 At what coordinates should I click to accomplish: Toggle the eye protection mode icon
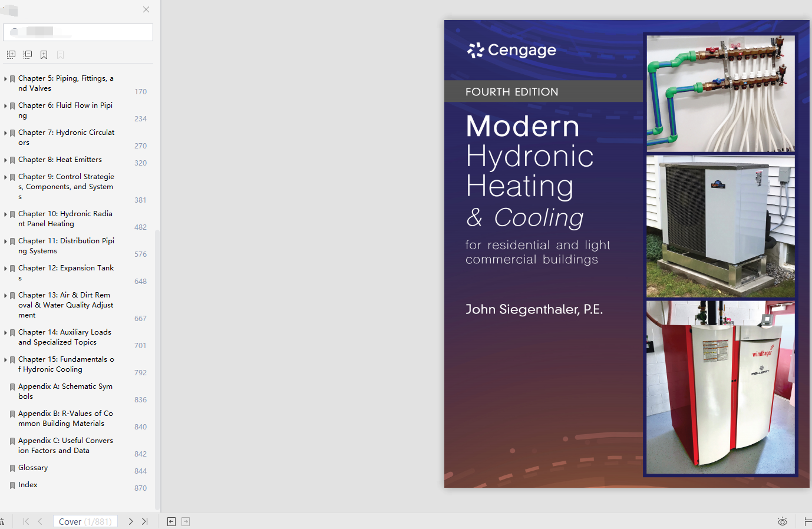tap(783, 521)
